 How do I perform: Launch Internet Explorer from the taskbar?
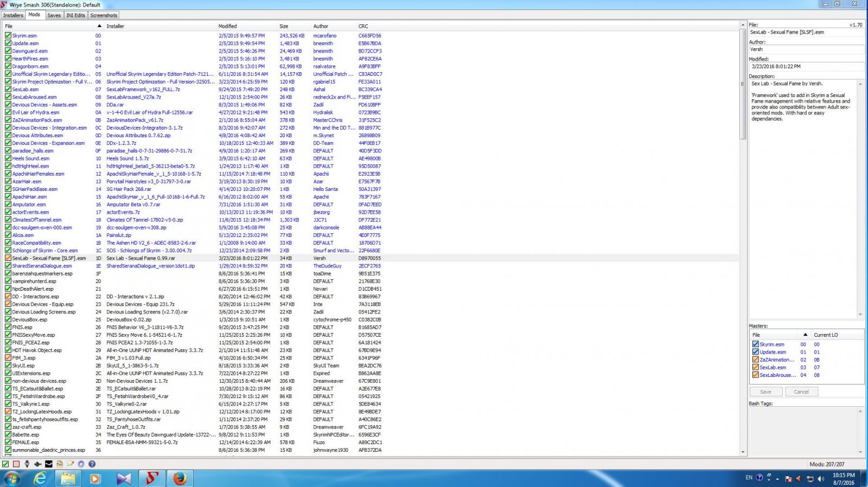click(x=40, y=478)
